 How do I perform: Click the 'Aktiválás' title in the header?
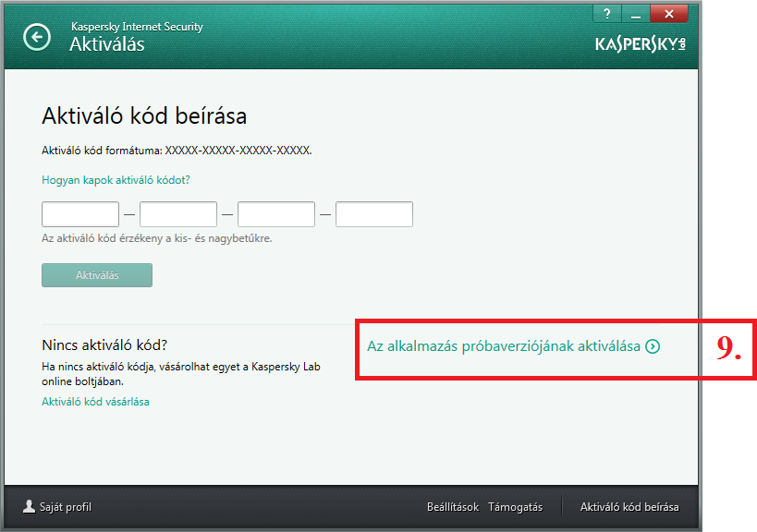pyautogui.click(x=107, y=44)
